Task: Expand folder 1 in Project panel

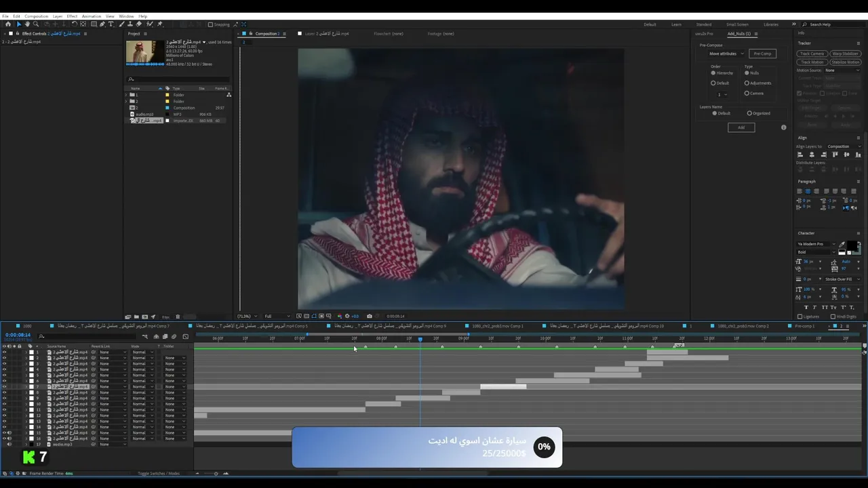Action: coord(126,95)
